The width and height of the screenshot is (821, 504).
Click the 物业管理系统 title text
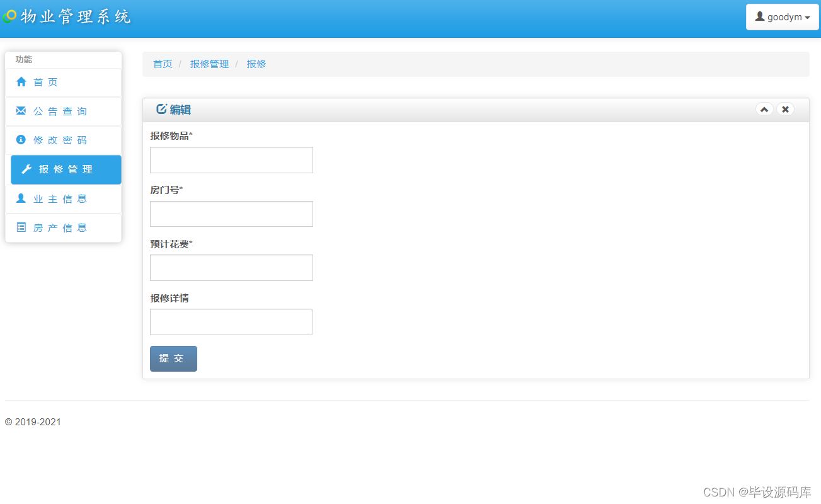coord(76,16)
